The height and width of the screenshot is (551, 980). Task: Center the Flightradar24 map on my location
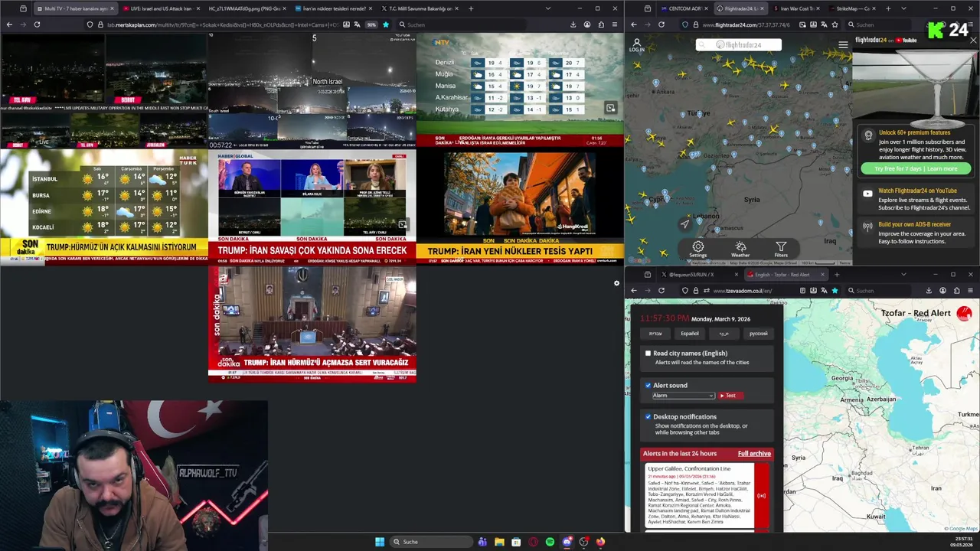coord(685,223)
